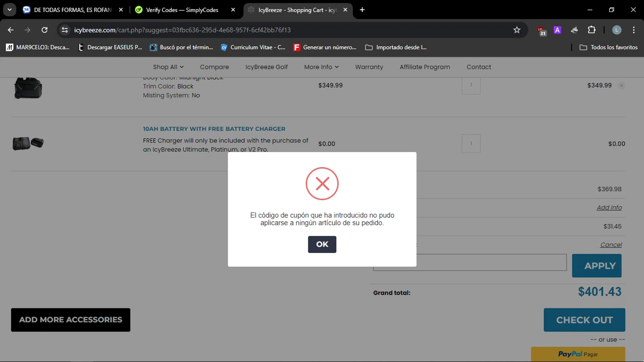The image size is (644, 362).
Task: Click the $31.45 amount
Action: (612, 226)
